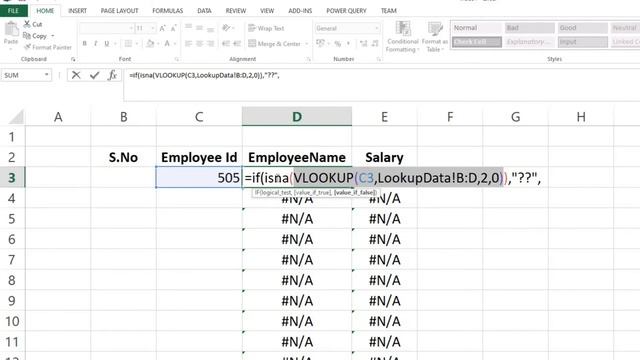Select Align Right icon

click(210, 43)
